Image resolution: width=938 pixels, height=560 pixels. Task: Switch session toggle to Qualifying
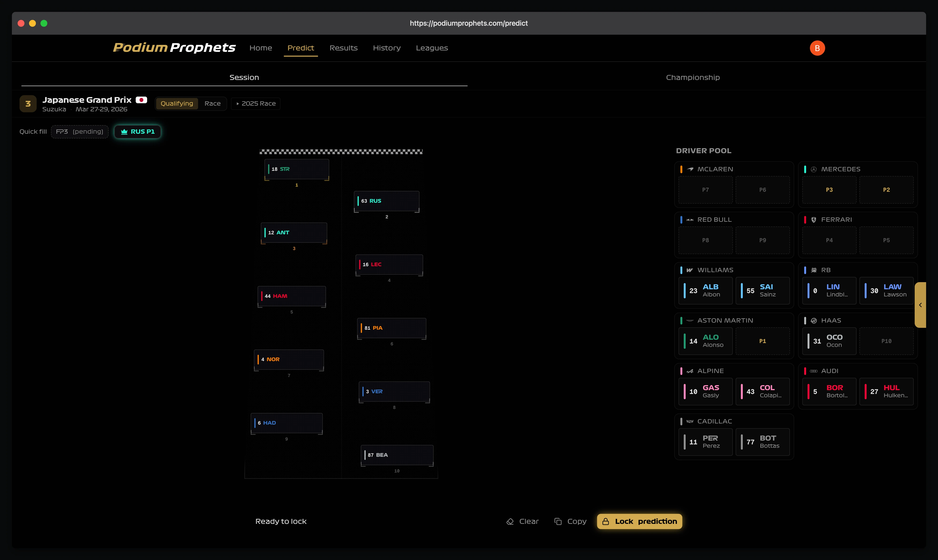177,103
